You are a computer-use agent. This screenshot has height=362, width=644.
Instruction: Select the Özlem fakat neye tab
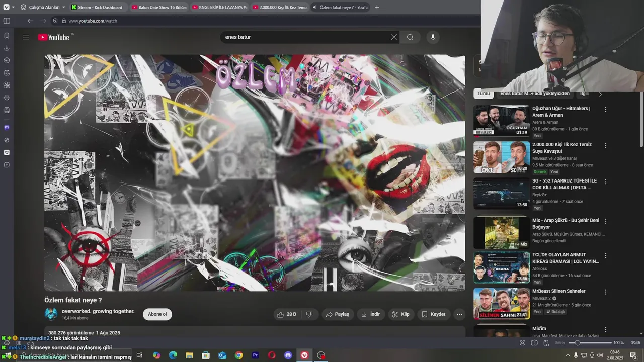pos(340,7)
